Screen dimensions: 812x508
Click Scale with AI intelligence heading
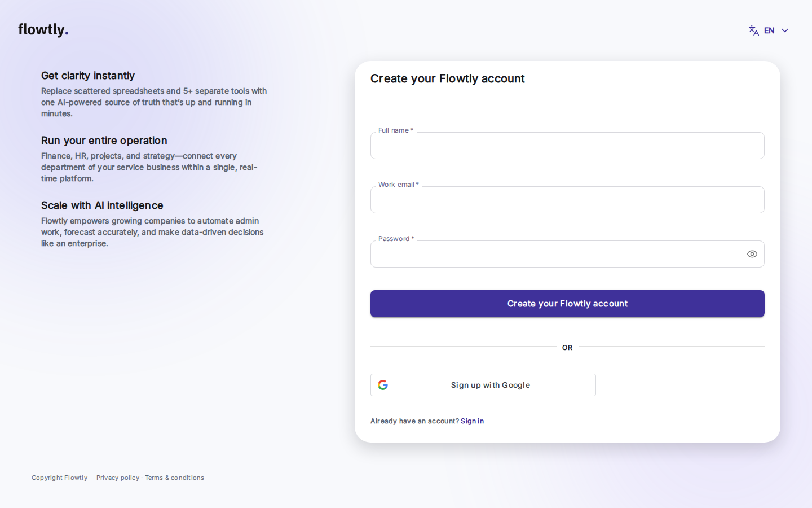tap(102, 205)
